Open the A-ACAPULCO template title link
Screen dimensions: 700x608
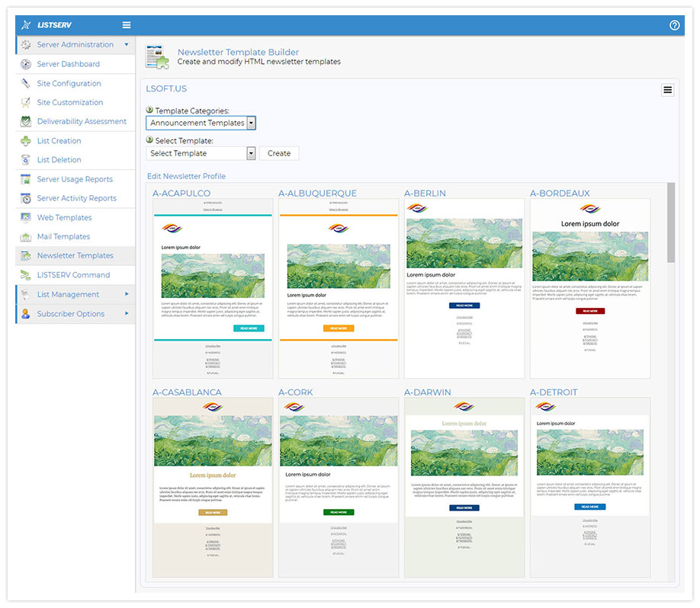click(181, 194)
